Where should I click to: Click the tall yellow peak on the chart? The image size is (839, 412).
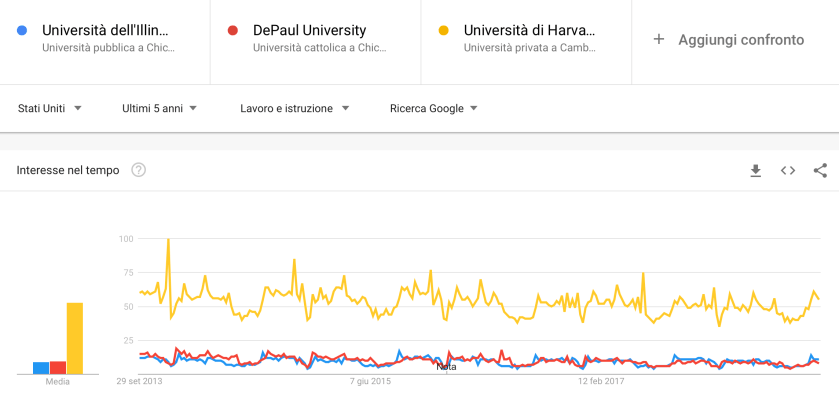[168, 241]
